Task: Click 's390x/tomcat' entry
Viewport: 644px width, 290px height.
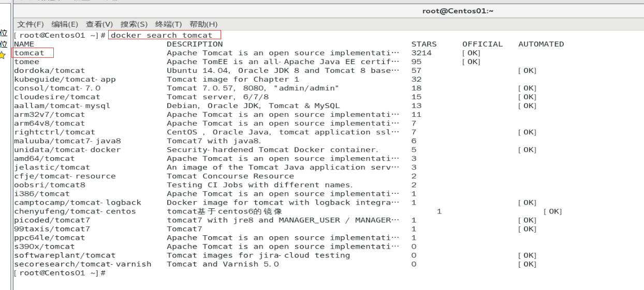Action: pos(45,246)
